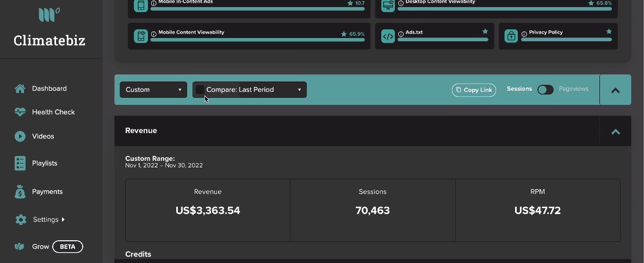Click info icon beside Ads.txt
This screenshot has height=263, width=644.
(401, 34)
